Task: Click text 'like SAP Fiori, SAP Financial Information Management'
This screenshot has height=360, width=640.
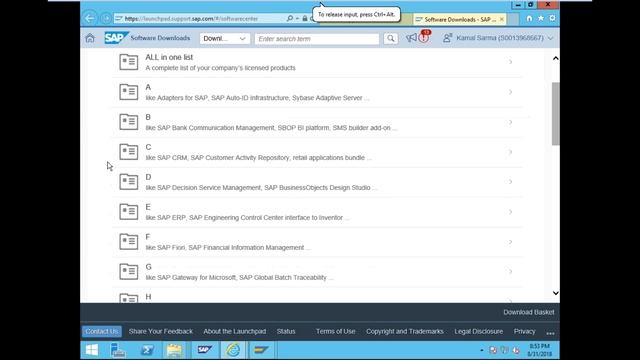Action: tap(225, 248)
